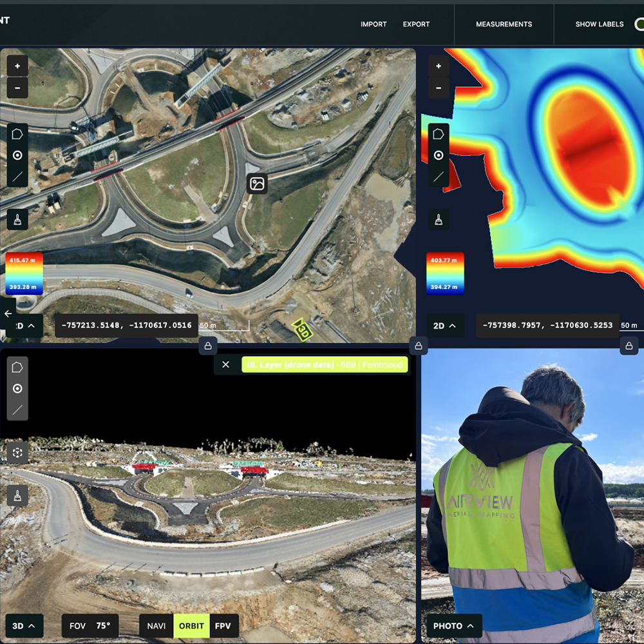644x644 pixels.
Task: Click the 3D cube view icon in pointcloud panel
Action: tap(17, 453)
